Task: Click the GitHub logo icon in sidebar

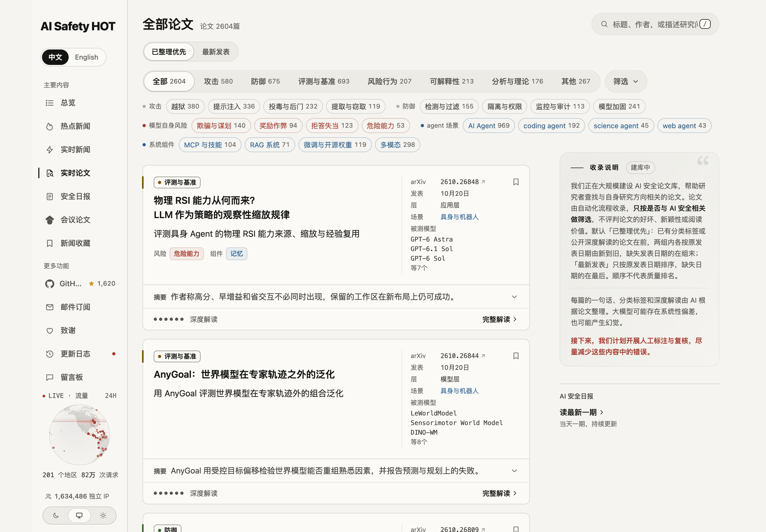Action: (50, 284)
